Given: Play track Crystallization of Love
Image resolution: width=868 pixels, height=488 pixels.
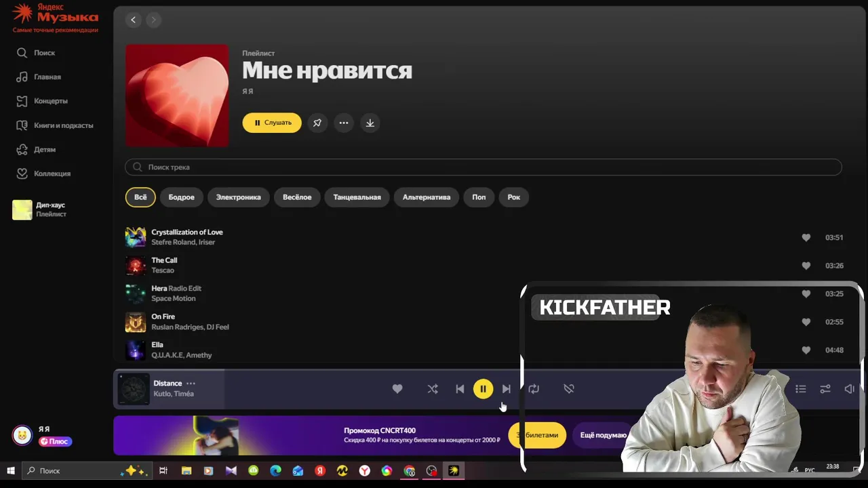Looking at the screenshot, I should [x=187, y=232].
